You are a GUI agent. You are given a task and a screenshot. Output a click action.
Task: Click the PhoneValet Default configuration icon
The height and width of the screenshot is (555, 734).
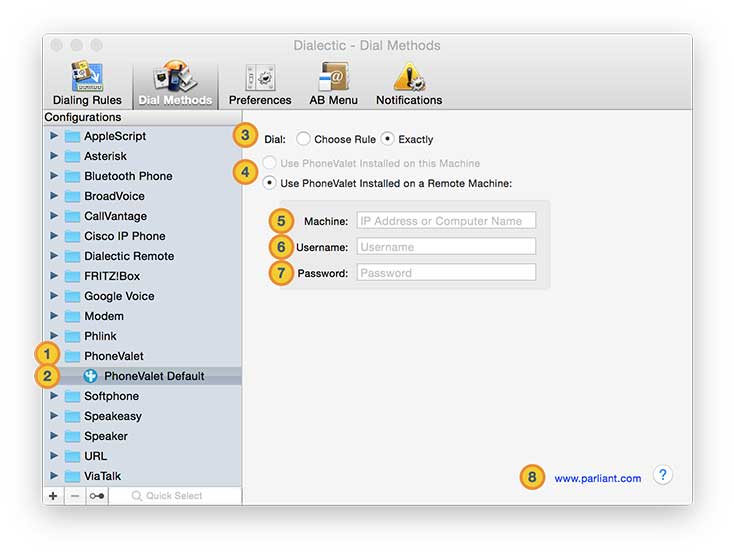[x=90, y=376]
